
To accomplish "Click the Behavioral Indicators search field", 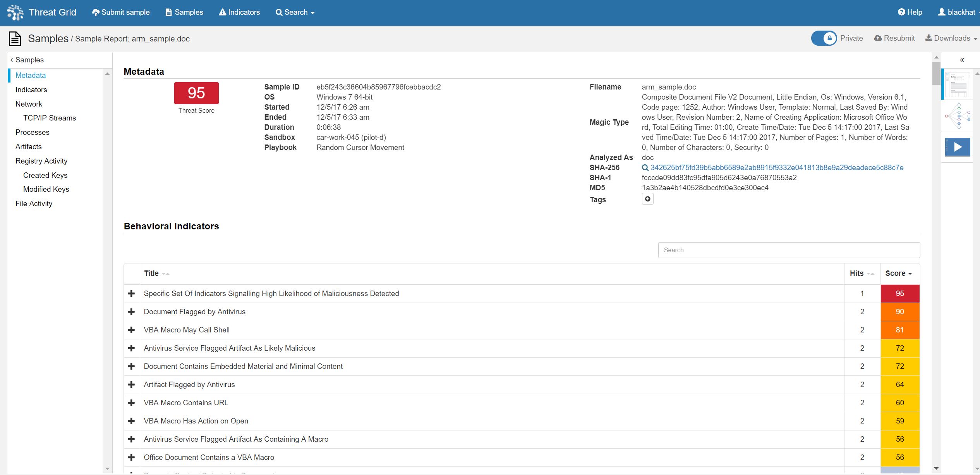I will (789, 250).
